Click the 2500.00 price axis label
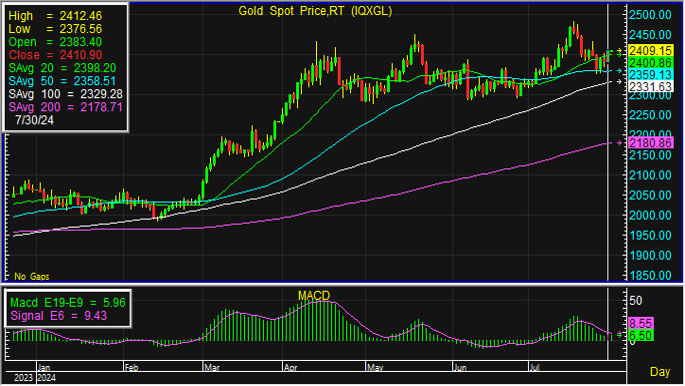 point(650,15)
